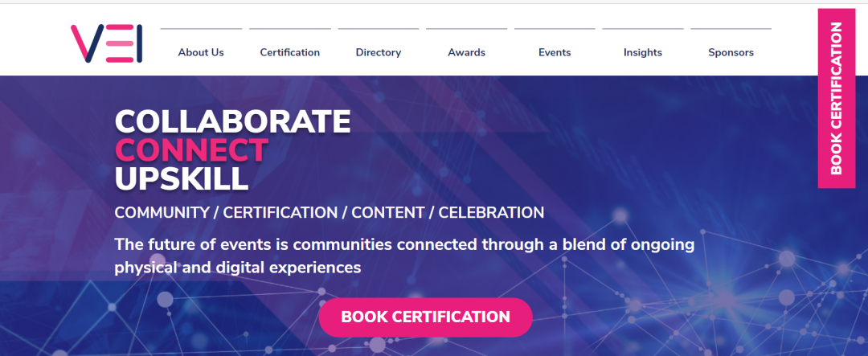Click the divider line above Sponsors
Image resolution: width=868 pixels, height=356 pixels.
pos(731,29)
